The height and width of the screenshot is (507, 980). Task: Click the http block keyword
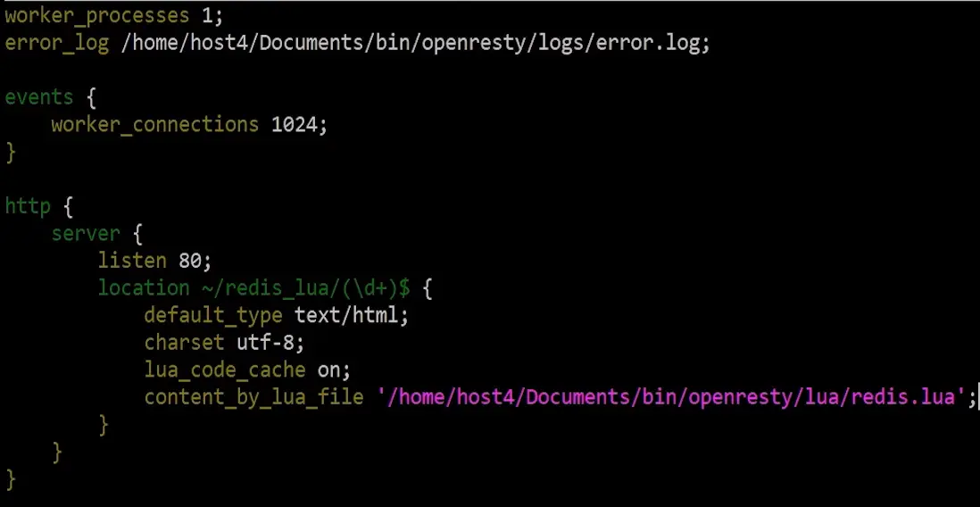[x=28, y=206]
